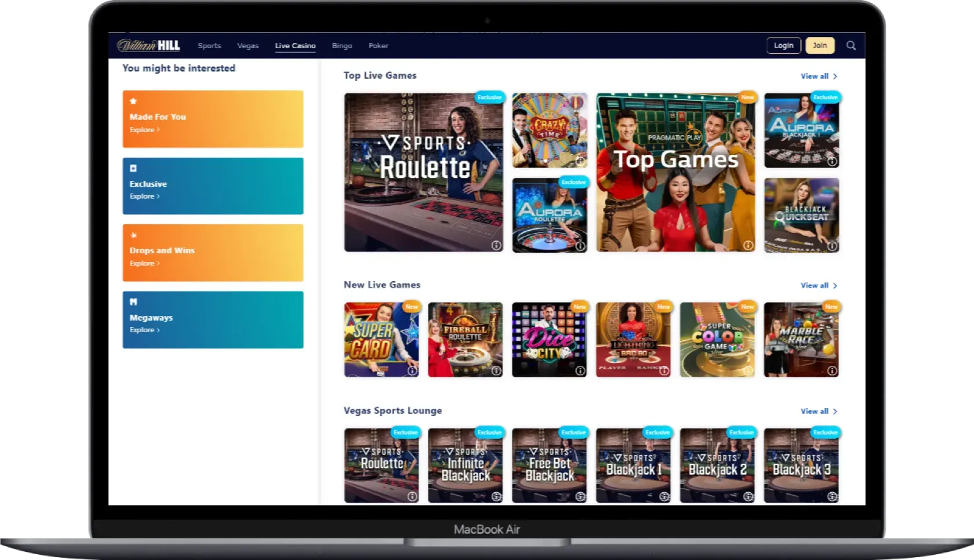Open the Marble Race game

(802, 340)
